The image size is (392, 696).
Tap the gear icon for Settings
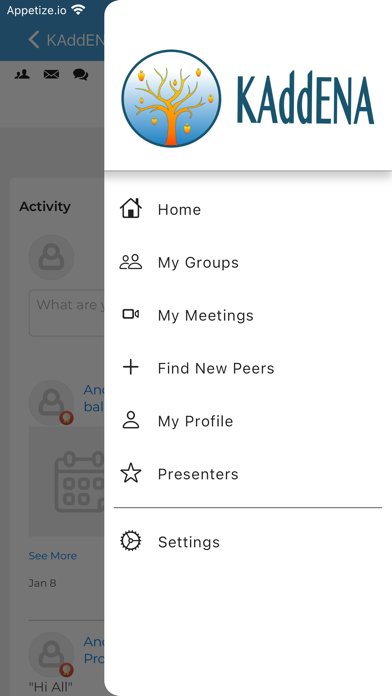(x=131, y=542)
